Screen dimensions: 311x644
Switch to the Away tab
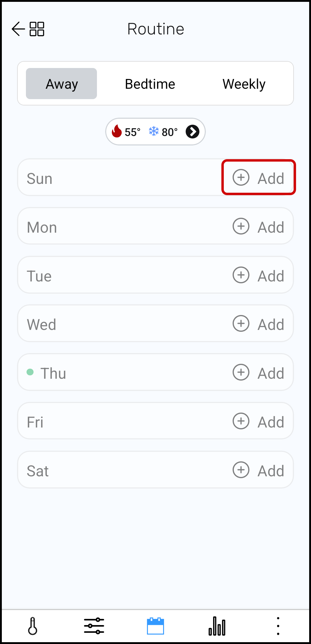coord(62,84)
